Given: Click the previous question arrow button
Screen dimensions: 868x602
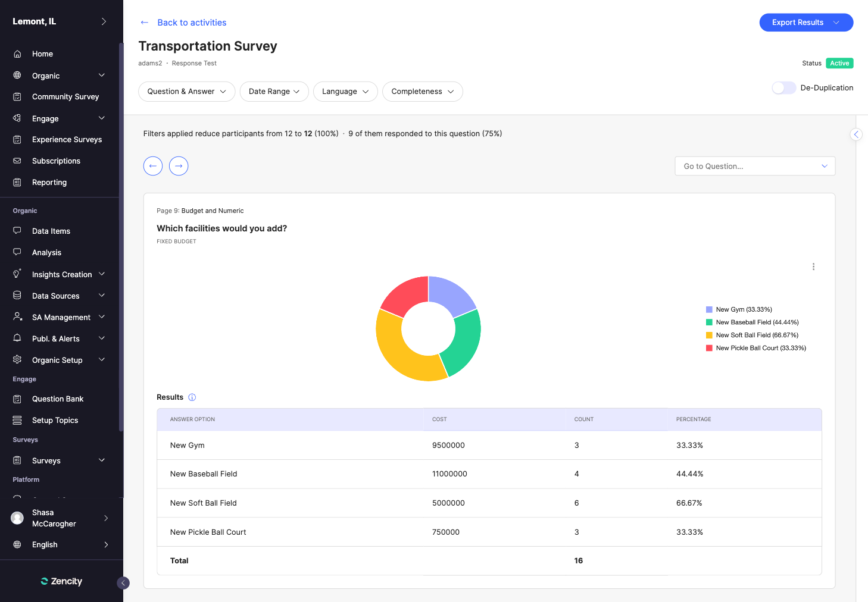Looking at the screenshot, I should point(153,166).
